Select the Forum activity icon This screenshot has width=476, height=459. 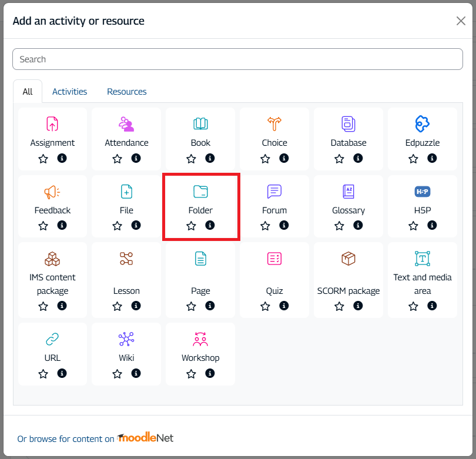coord(274,192)
